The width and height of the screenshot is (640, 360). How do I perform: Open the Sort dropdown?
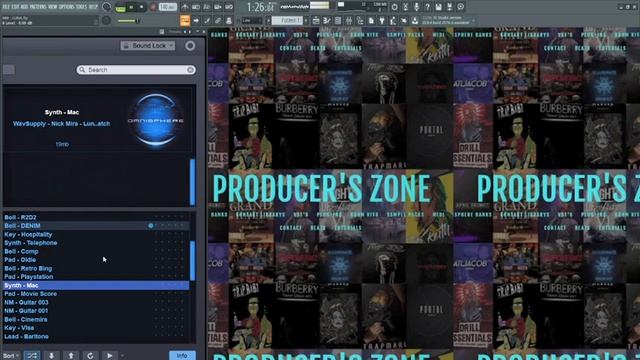[11, 356]
